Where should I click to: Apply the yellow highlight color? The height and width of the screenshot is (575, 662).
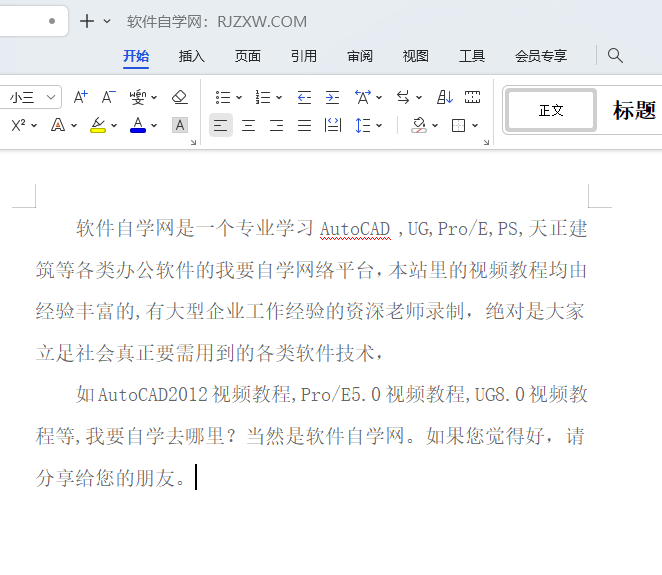tap(98, 125)
